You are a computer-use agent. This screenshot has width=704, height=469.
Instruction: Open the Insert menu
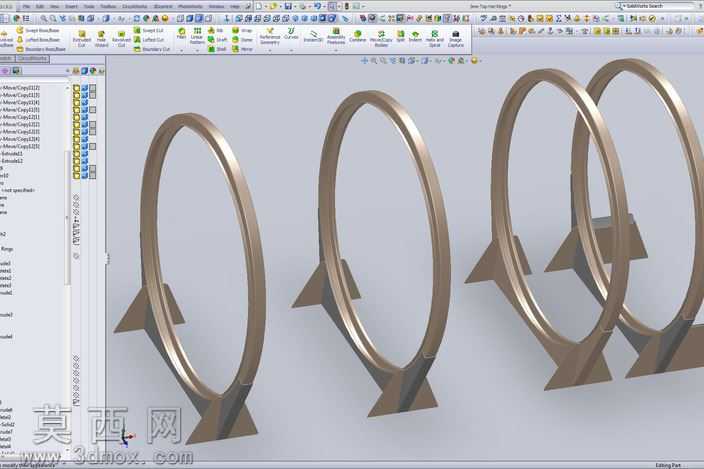pyautogui.click(x=71, y=7)
